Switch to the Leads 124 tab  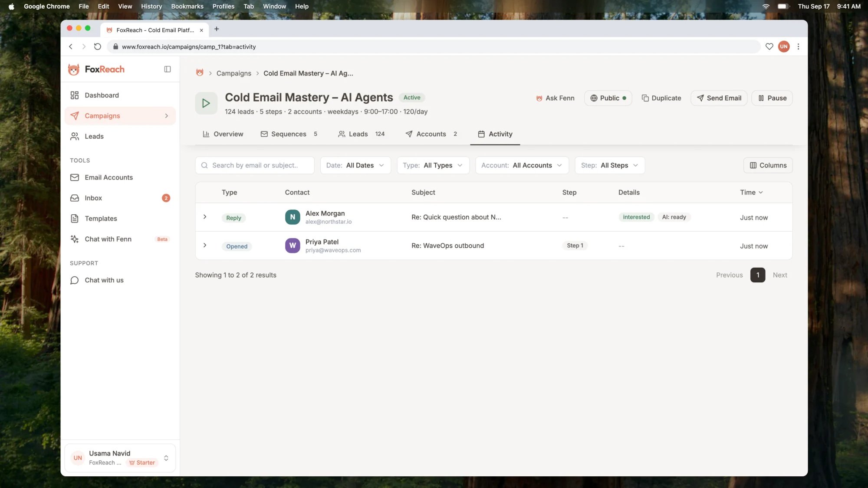(x=362, y=134)
